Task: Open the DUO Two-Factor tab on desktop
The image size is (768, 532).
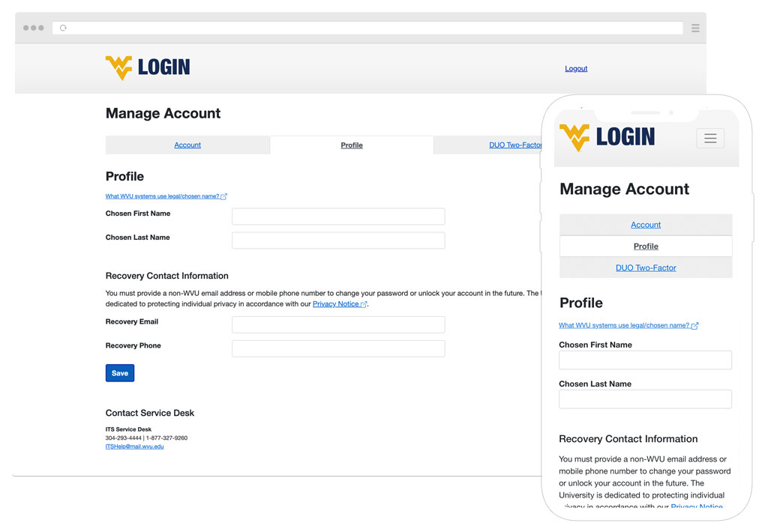Action: (514, 145)
